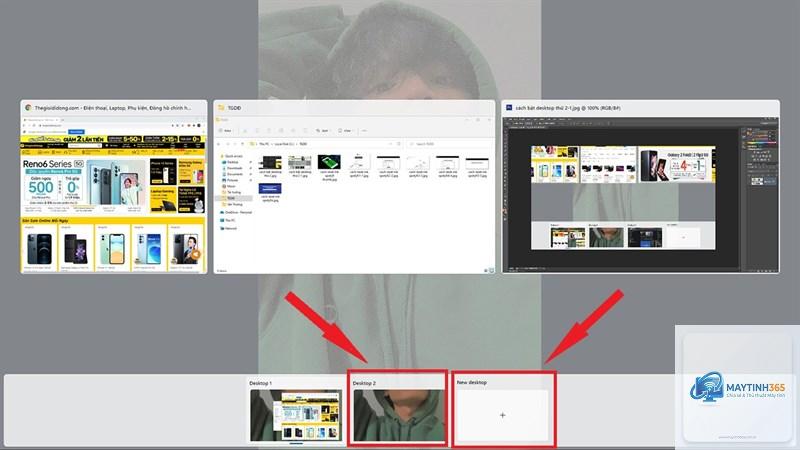Click the 'Desktop 1' name label

(261, 383)
